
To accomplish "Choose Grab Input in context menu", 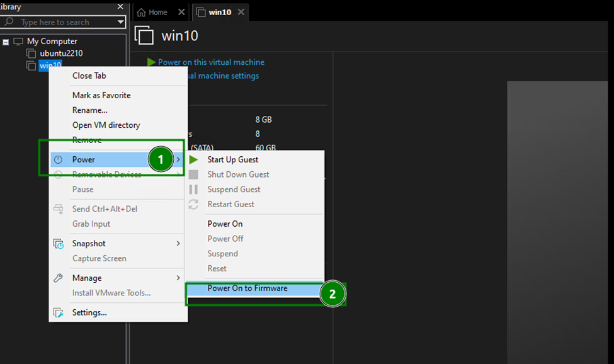I will [x=91, y=224].
